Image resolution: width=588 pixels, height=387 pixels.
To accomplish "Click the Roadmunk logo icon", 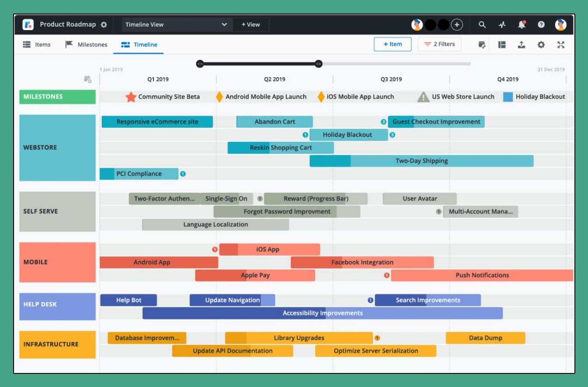I will click(28, 24).
